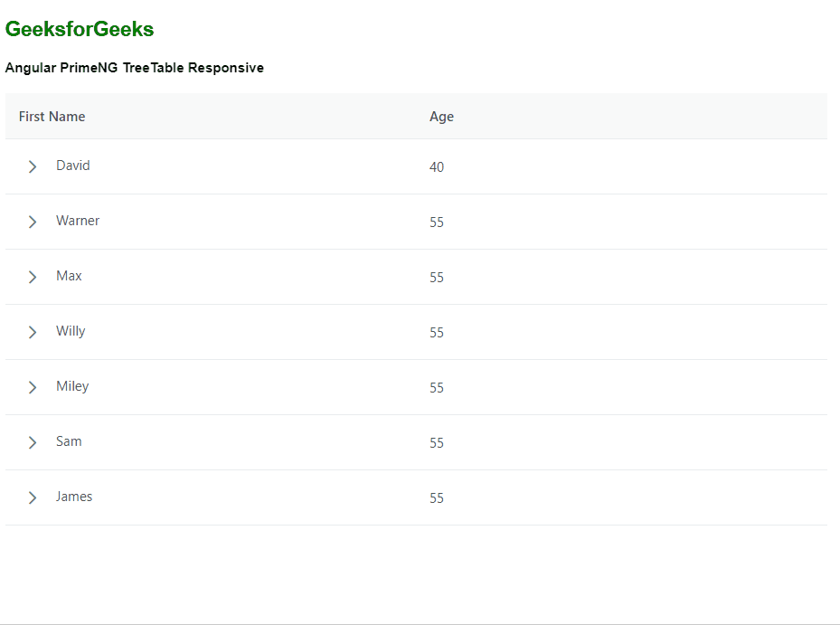840x625 pixels.
Task: Expand the David row chevron
Action: click(x=33, y=166)
